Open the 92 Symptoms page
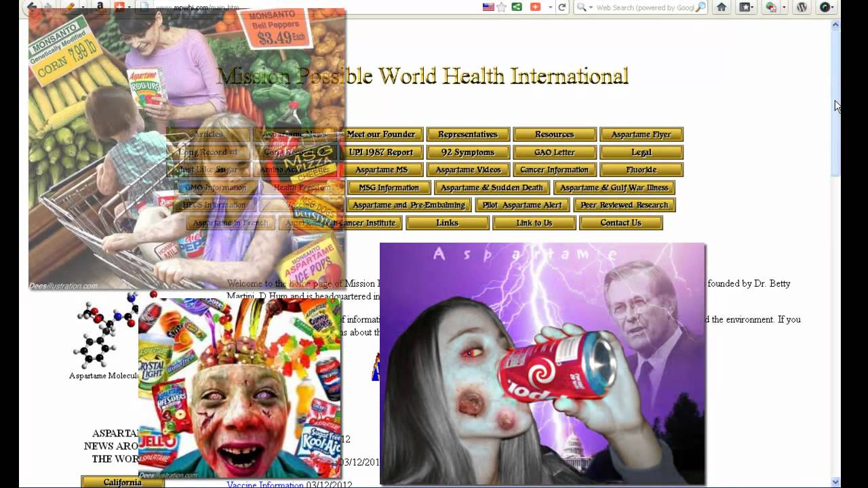Image resolution: width=868 pixels, height=488 pixels. [468, 152]
